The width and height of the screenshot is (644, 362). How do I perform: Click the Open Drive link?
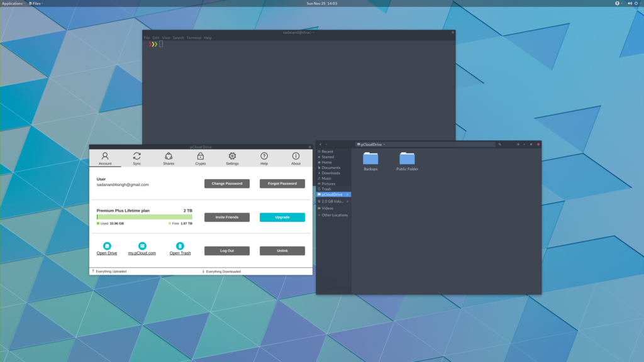(107, 253)
